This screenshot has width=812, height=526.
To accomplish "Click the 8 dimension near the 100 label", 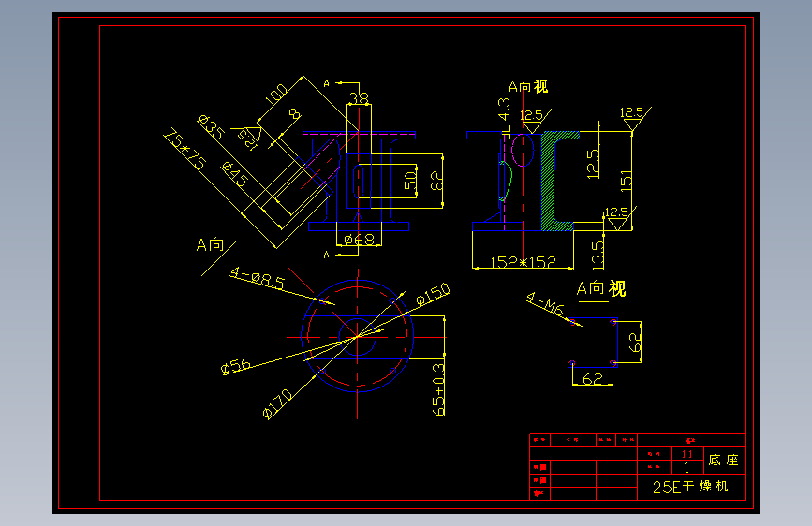I will [294, 114].
